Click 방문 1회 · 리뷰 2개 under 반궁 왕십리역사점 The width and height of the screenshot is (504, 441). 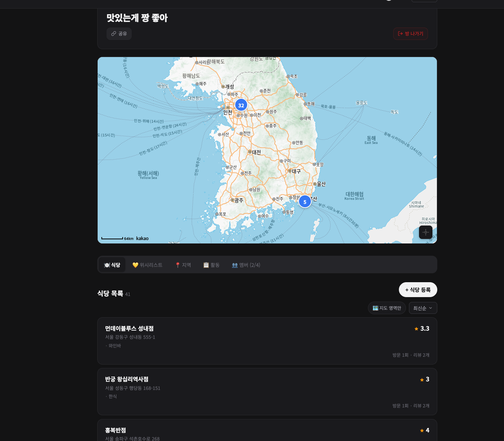click(411, 406)
